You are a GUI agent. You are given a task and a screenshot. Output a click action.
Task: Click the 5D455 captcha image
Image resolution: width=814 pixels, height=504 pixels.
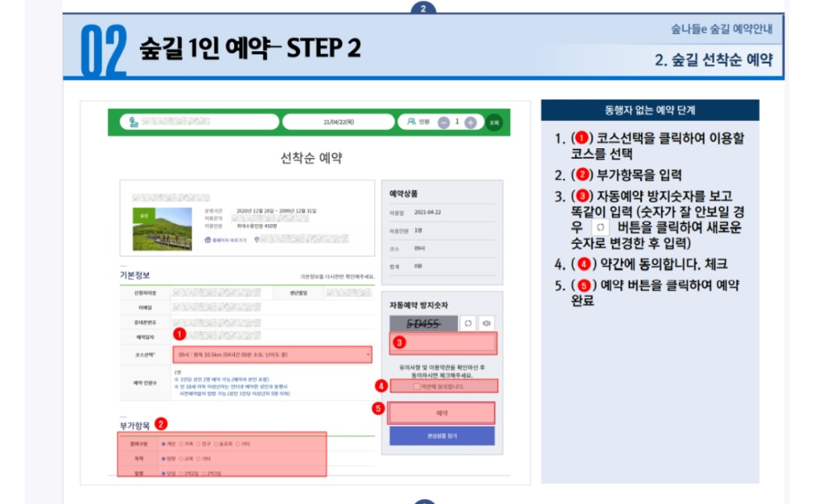423,324
